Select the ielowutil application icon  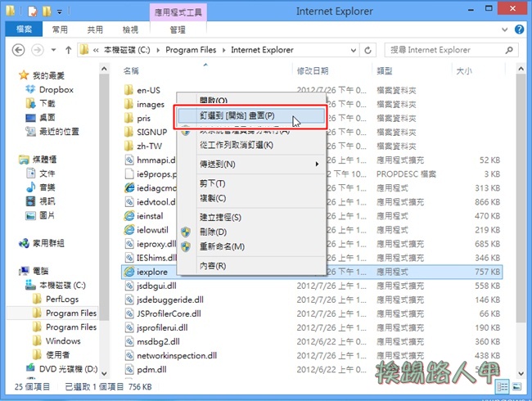point(129,230)
